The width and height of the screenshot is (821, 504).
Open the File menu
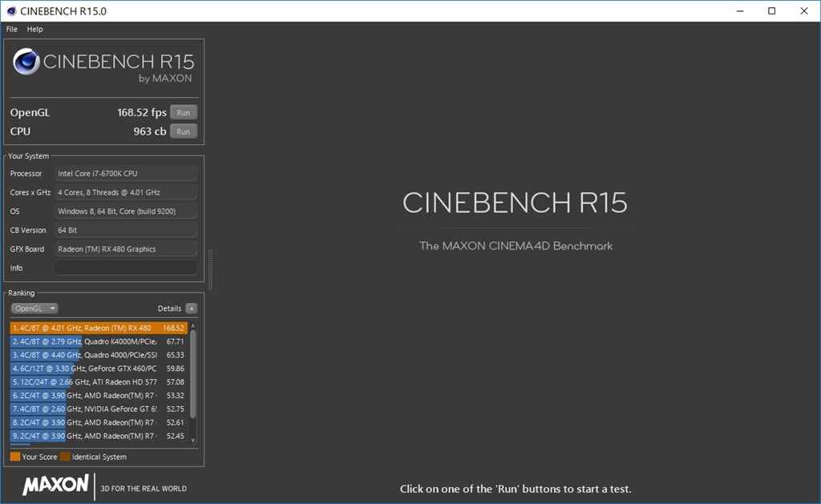tap(10, 29)
